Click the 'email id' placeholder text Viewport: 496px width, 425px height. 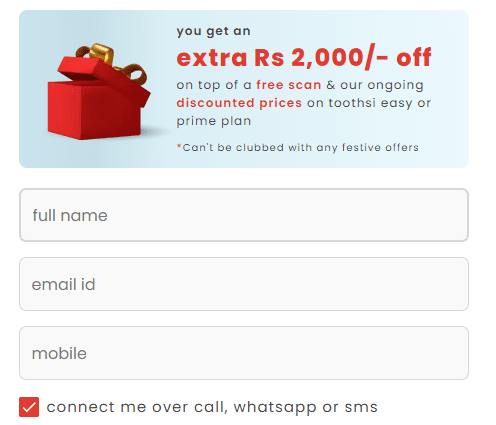[63, 284]
